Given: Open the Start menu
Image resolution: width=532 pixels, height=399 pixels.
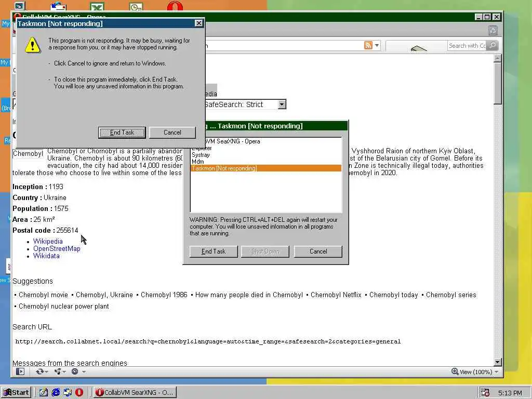Looking at the screenshot, I should click(x=16, y=393).
